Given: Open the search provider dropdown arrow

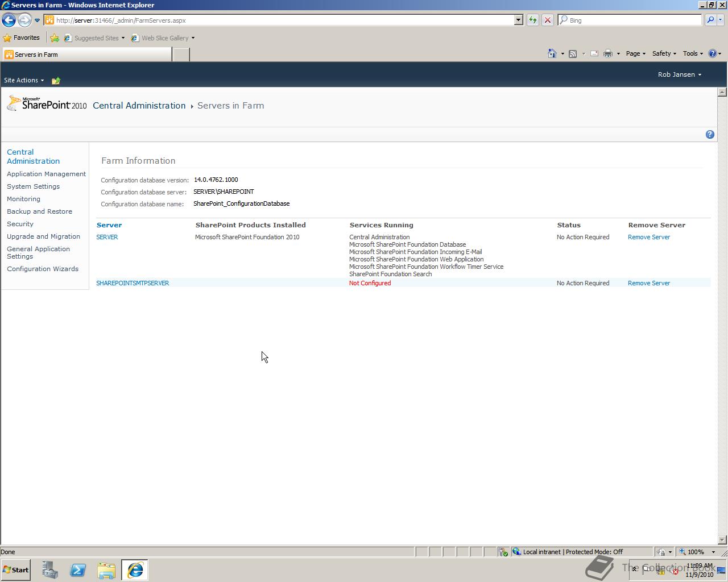Looking at the screenshot, I should 720,20.
